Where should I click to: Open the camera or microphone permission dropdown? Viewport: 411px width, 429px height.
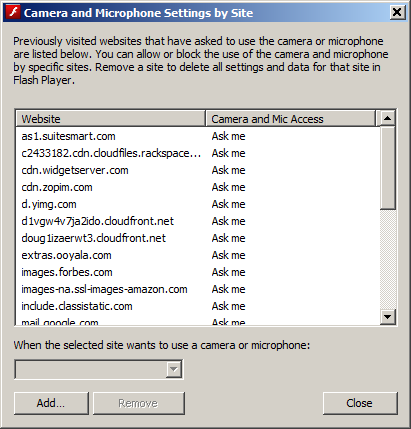pyautogui.click(x=99, y=369)
